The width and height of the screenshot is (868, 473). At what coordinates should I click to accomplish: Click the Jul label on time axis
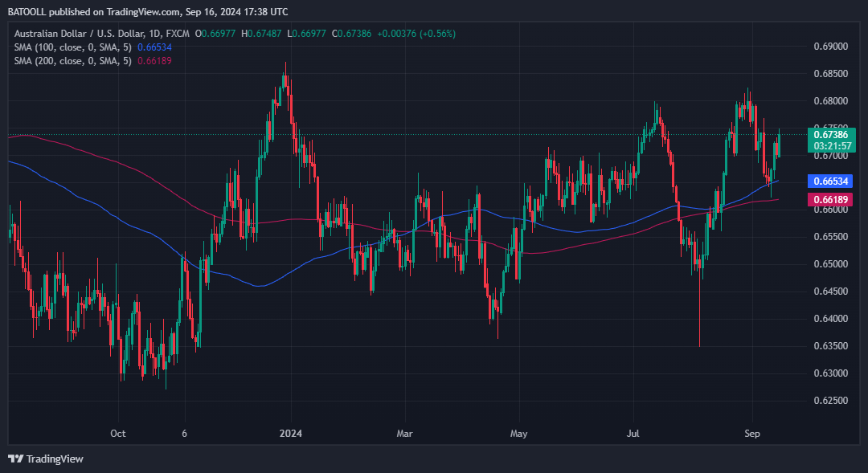tap(633, 434)
